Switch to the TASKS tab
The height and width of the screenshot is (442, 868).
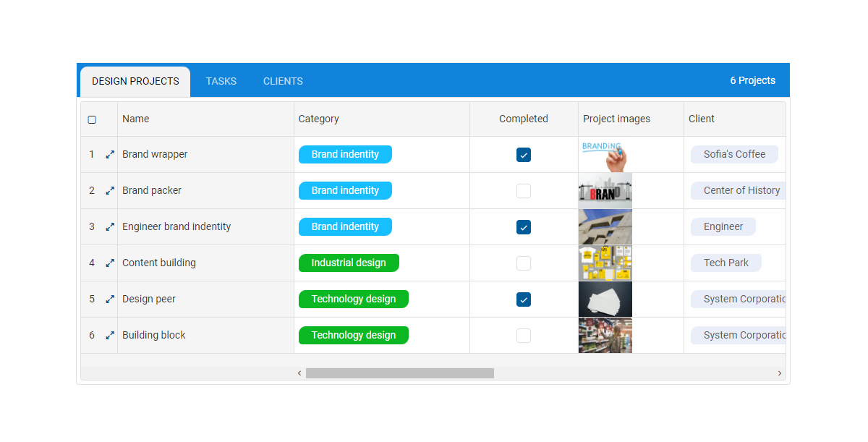coord(221,81)
